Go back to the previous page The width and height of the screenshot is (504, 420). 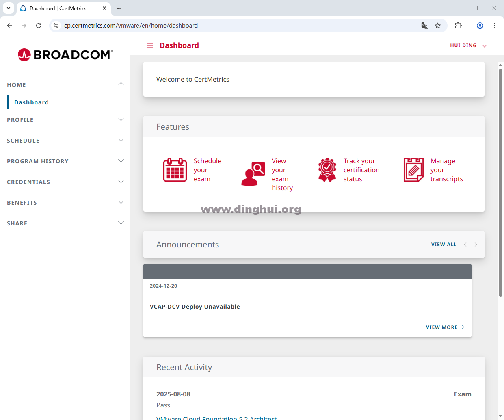[x=9, y=26]
